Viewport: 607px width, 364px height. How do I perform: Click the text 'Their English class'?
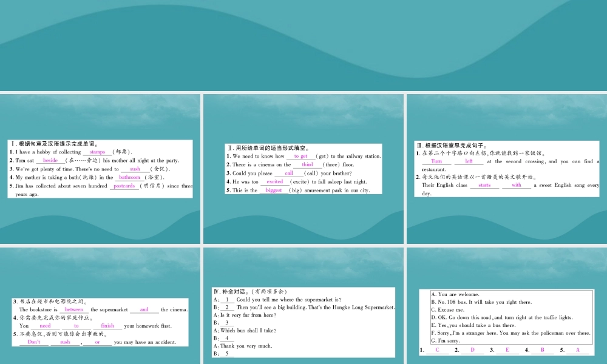point(444,185)
